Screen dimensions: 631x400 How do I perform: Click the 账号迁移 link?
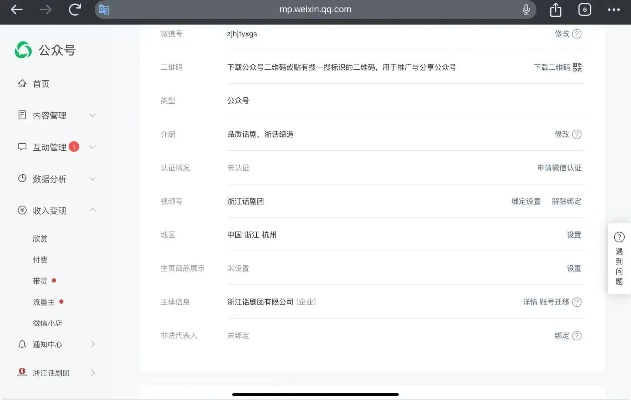[x=555, y=302]
